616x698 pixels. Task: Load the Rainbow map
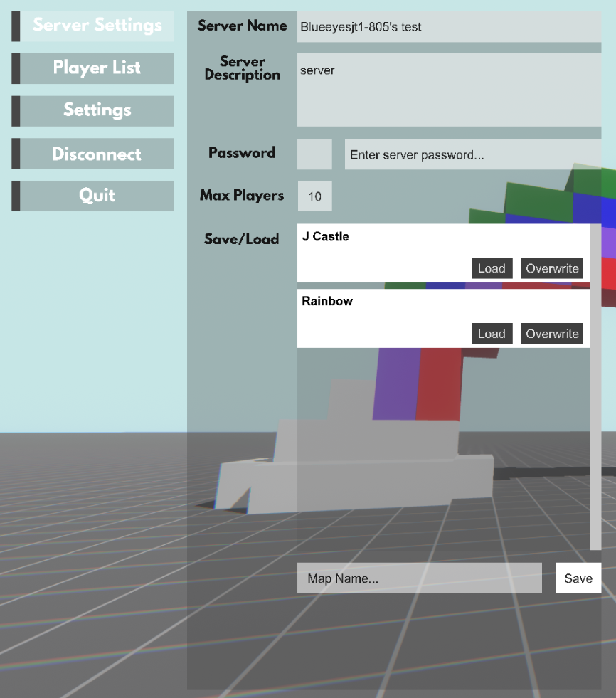pos(492,333)
